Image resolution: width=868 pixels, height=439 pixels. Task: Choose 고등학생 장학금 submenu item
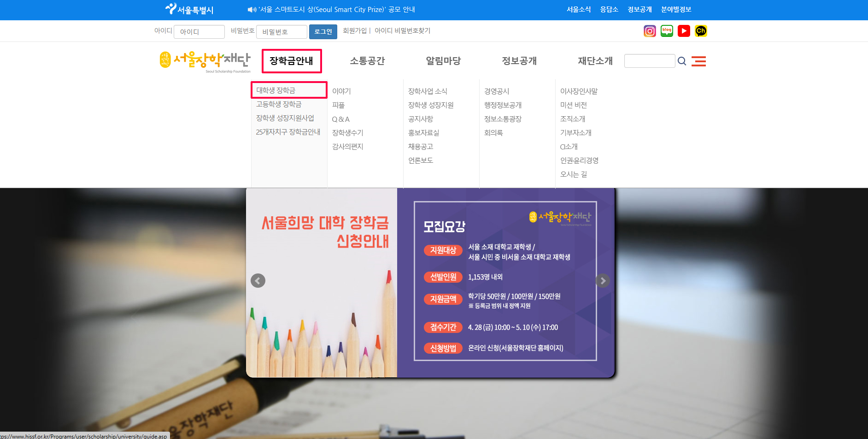point(279,104)
